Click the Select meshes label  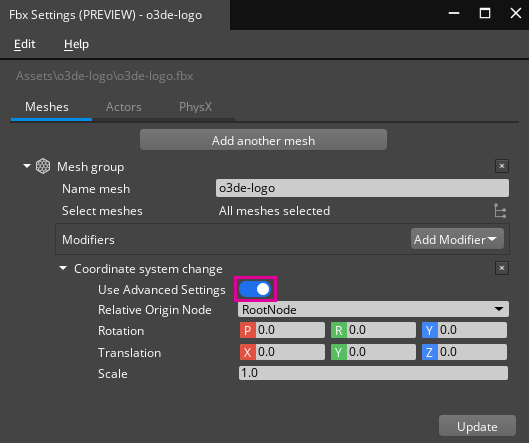[102, 211]
